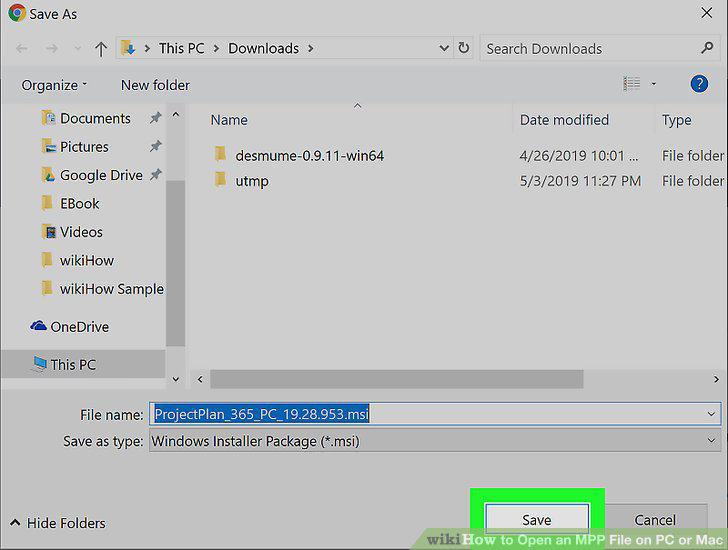Viewport: 728px width, 550px height.
Task: Select Documents in the sidebar
Action: coord(95,118)
